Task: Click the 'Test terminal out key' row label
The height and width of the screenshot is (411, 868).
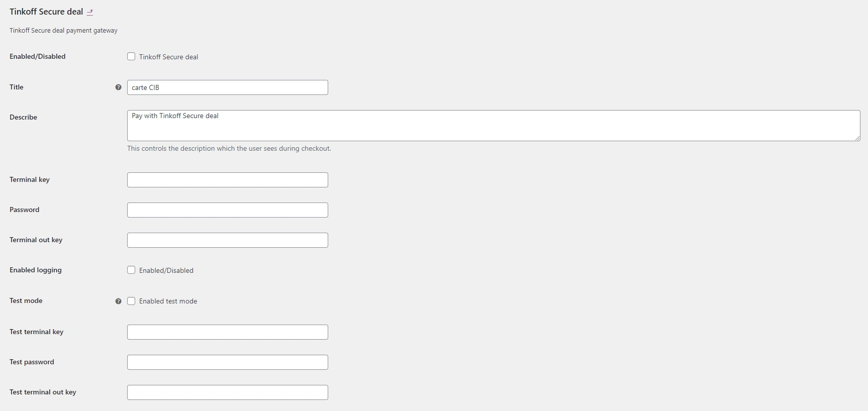Action: (43, 392)
